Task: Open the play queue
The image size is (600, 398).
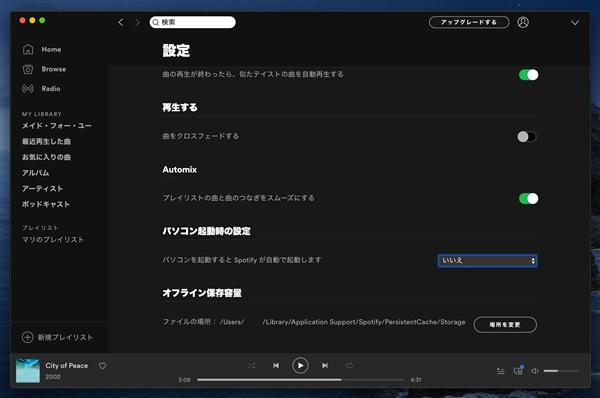Action: point(501,371)
